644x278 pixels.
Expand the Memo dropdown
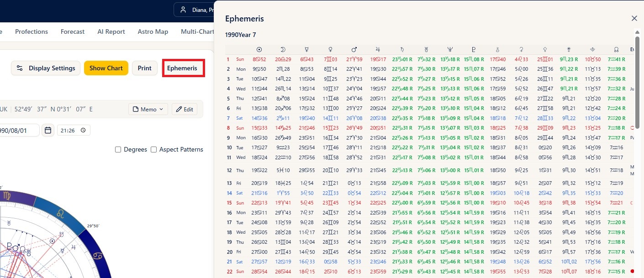point(148,109)
